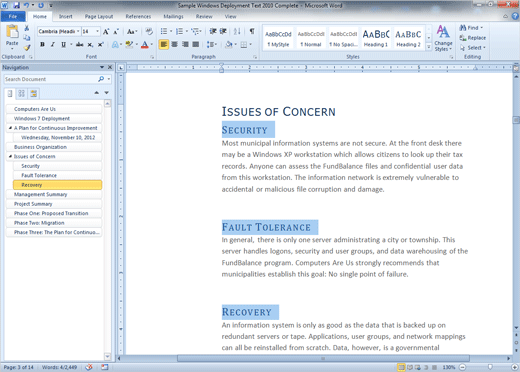Click the Grow Font icon
This screenshot has width=520, height=372.
click(x=106, y=32)
